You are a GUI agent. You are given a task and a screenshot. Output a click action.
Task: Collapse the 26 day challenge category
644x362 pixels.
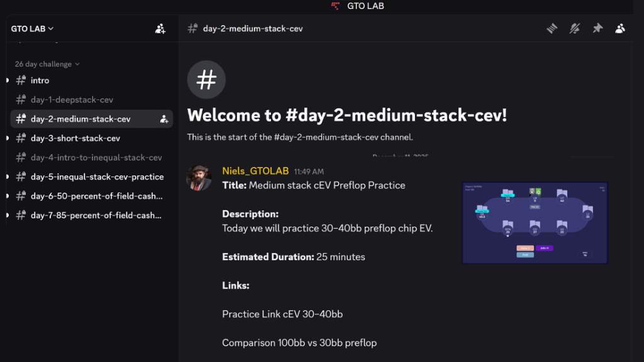[x=47, y=64]
